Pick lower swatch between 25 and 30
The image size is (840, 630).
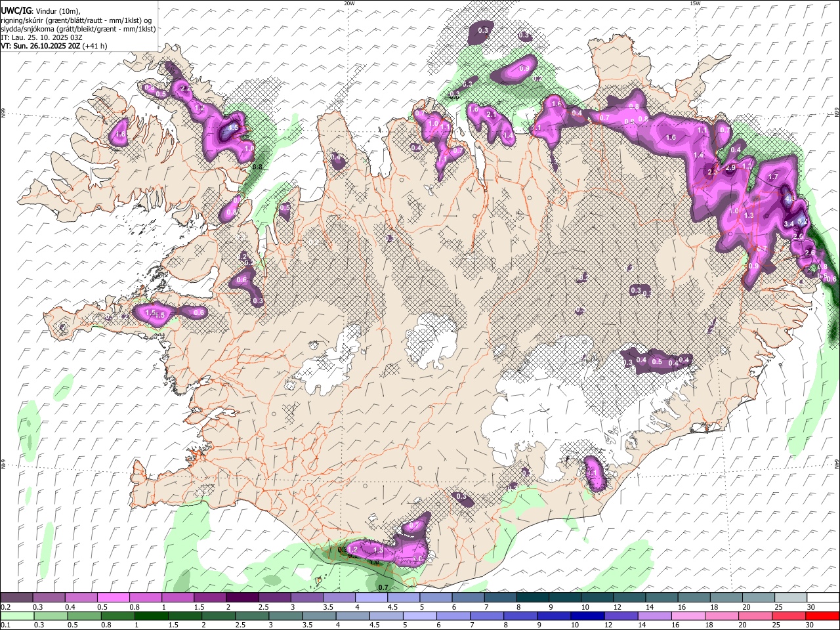(x=791, y=616)
